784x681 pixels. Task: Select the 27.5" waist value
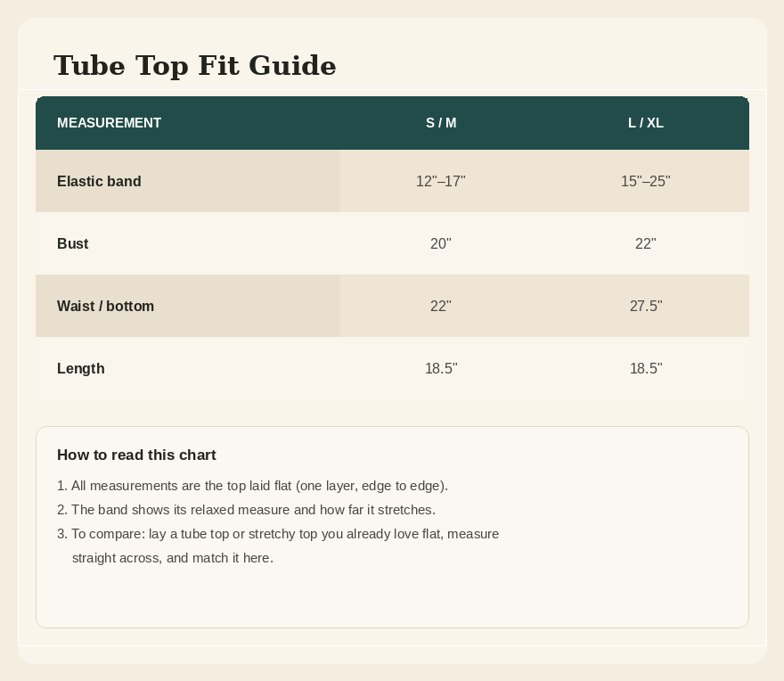646,306
